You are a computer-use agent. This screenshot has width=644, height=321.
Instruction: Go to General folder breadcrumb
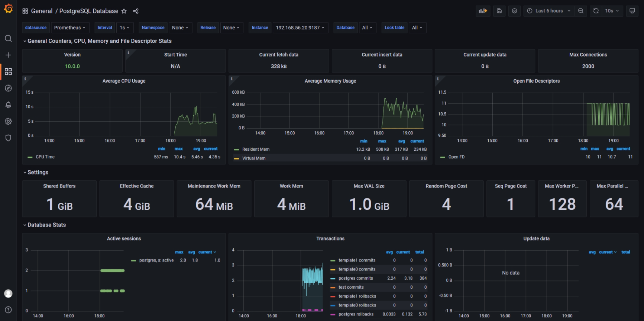42,11
